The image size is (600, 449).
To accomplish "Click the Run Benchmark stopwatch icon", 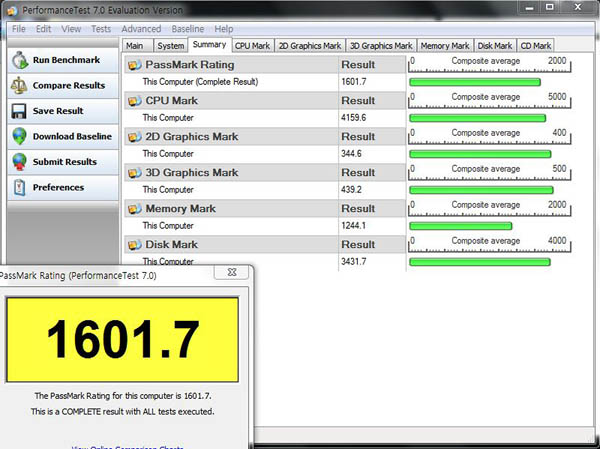I will [20, 60].
